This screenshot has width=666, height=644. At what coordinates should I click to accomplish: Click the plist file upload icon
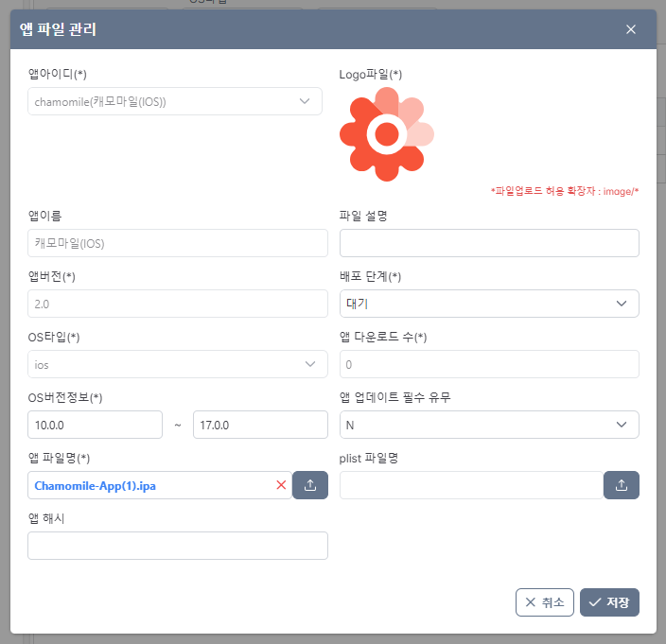coord(622,485)
